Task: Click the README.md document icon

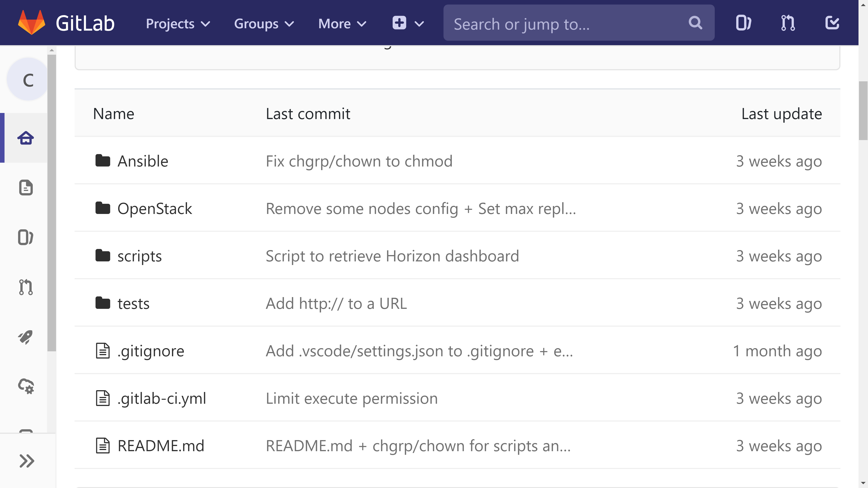Action: (102, 446)
